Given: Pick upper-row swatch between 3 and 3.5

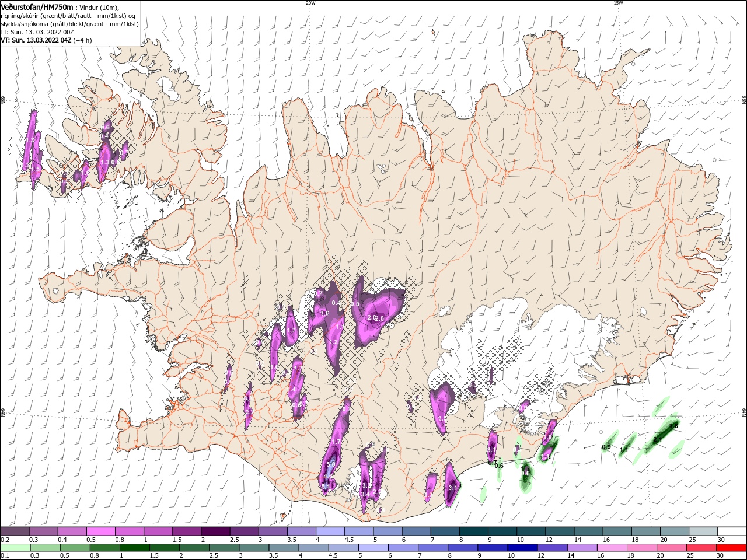Looking at the screenshot, I should [273, 531].
